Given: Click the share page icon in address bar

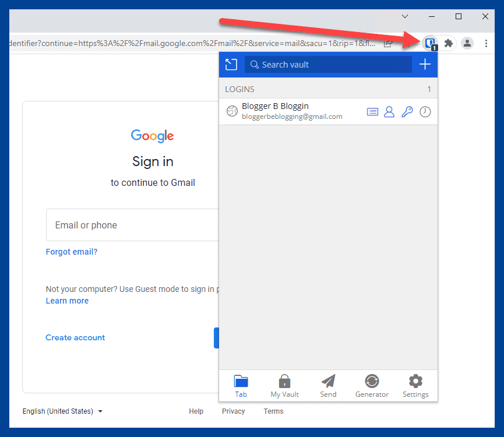Looking at the screenshot, I should pyautogui.click(x=388, y=43).
